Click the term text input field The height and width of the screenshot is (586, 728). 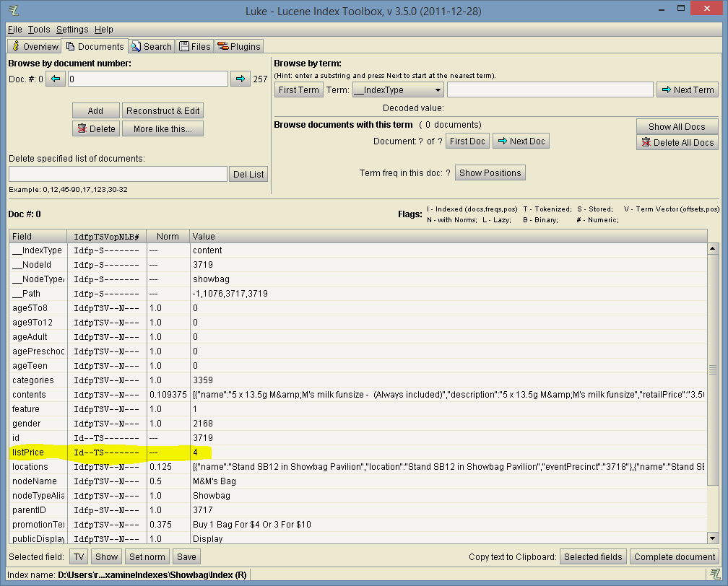click(x=550, y=90)
